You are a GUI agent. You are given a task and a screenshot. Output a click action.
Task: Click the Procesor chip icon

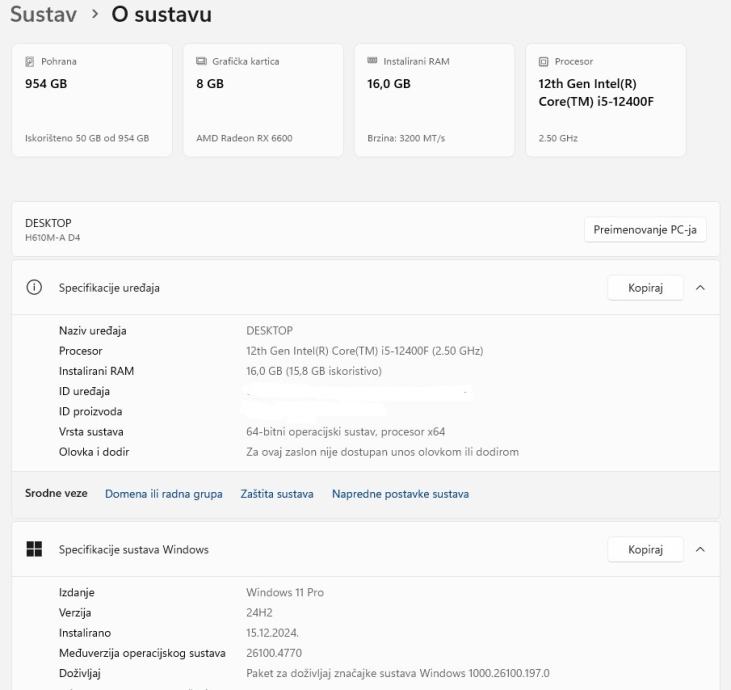[543, 62]
